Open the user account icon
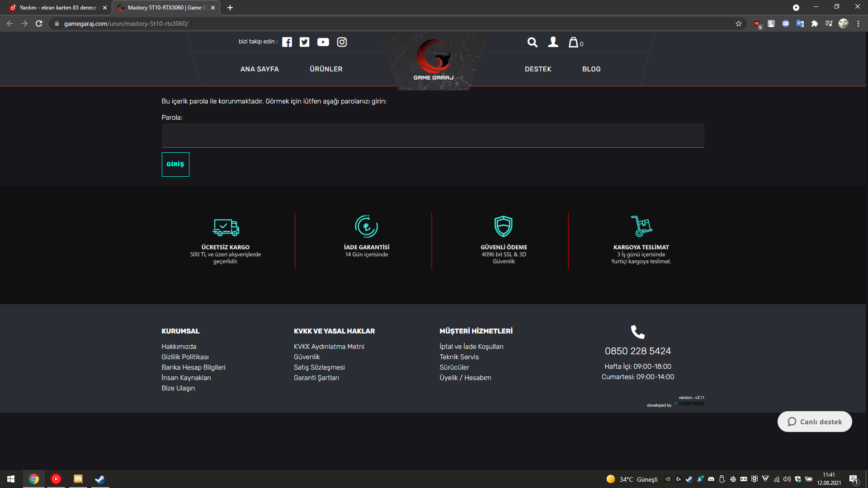Screen dimensions: 868x488 pos(553,42)
